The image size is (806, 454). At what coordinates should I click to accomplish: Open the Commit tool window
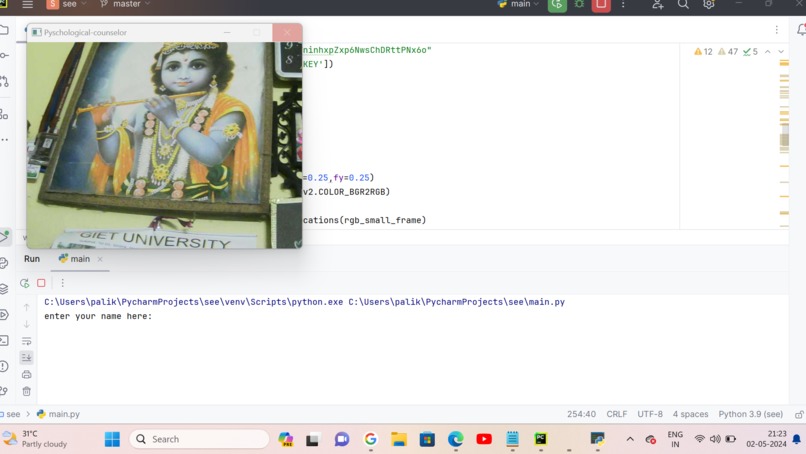click(5, 55)
